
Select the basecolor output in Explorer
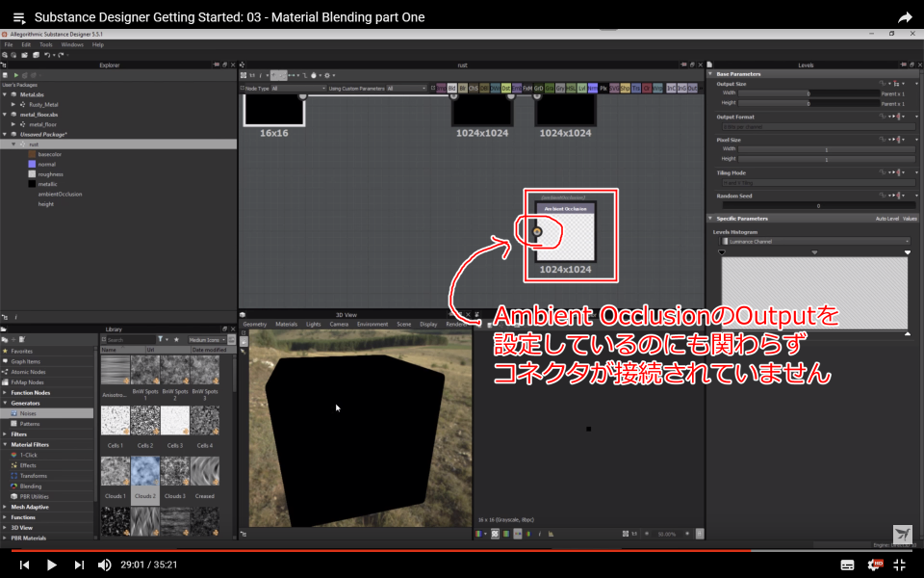tap(49, 154)
